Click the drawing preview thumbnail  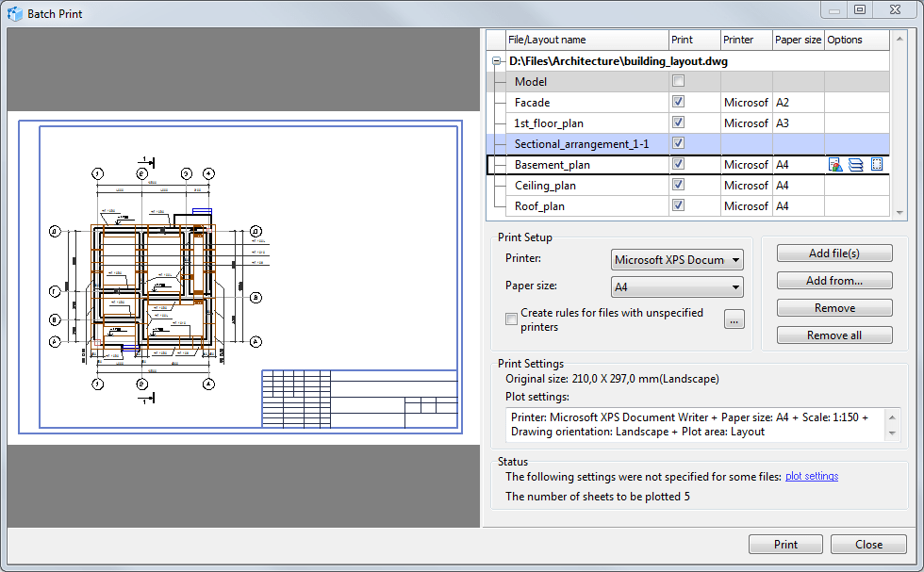[x=245, y=278]
